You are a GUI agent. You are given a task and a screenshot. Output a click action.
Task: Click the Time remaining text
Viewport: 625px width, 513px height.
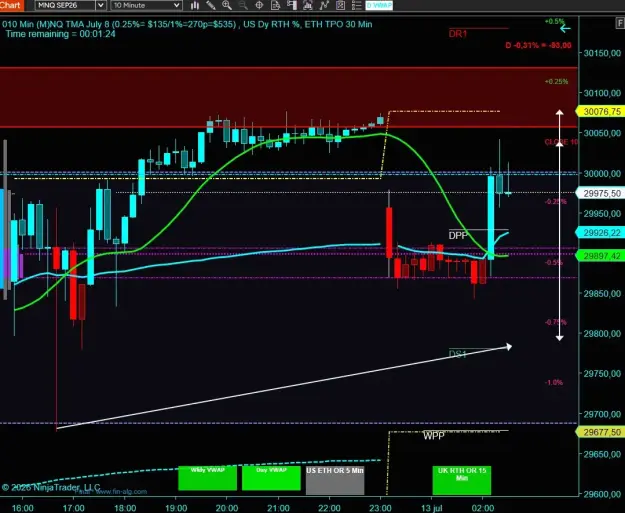pyautogui.click(x=61, y=34)
